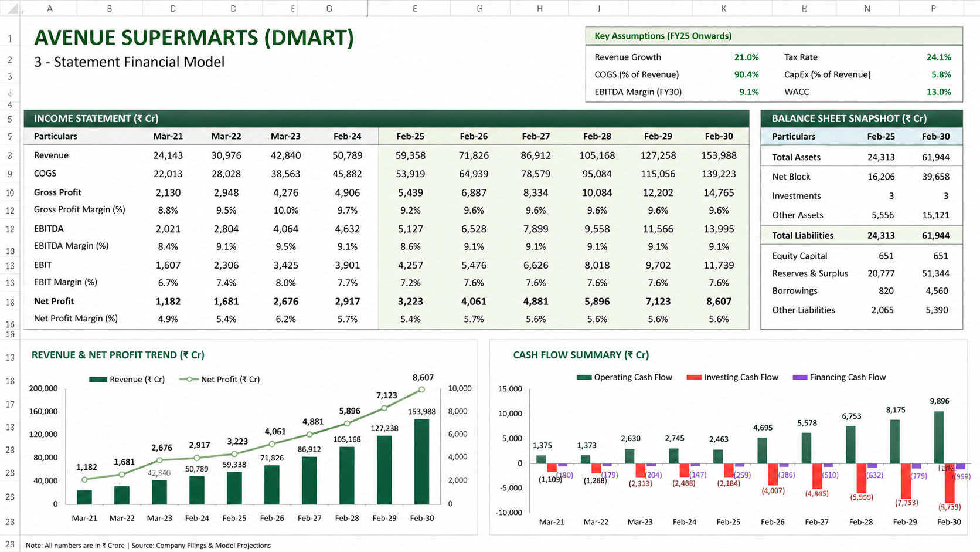This screenshot has width=980, height=552.
Task: Select the Tax Rate value 24.1%
Action: point(938,57)
